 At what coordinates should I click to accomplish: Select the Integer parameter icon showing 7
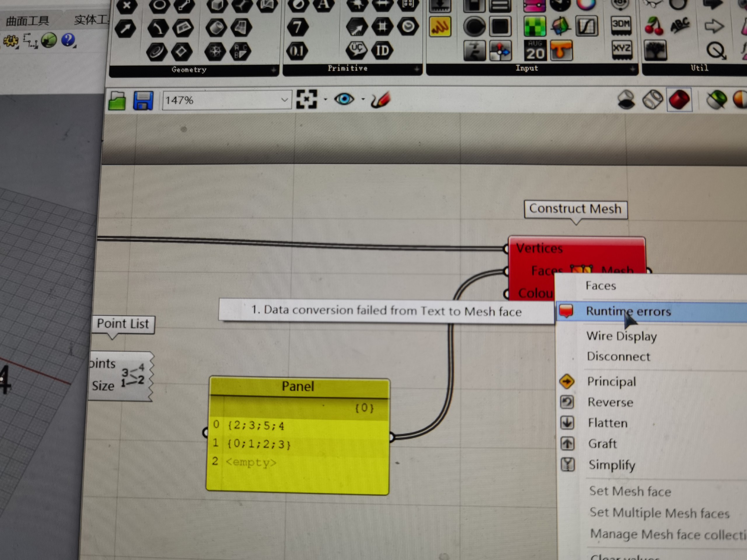[x=298, y=27]
